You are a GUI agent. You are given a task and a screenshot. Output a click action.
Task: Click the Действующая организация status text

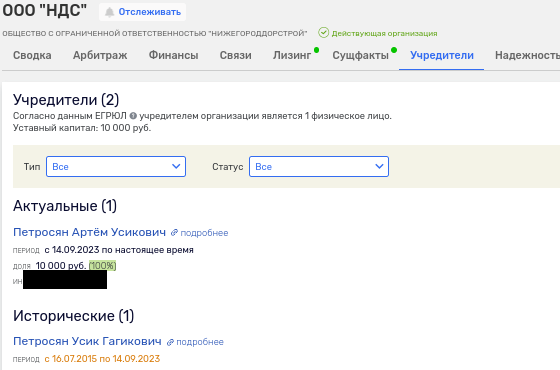click(x=384, y=33)
